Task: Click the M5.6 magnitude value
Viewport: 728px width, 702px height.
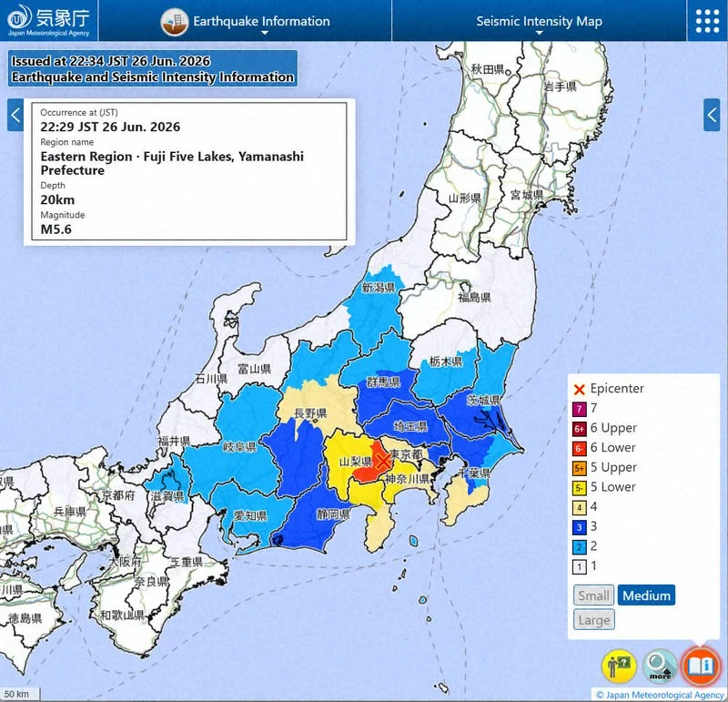Action: pos(56,229)
